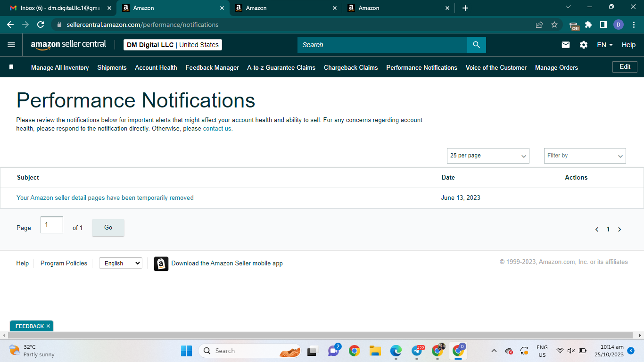
Task: Toggle the browser side panel
Action: (603, 25)
